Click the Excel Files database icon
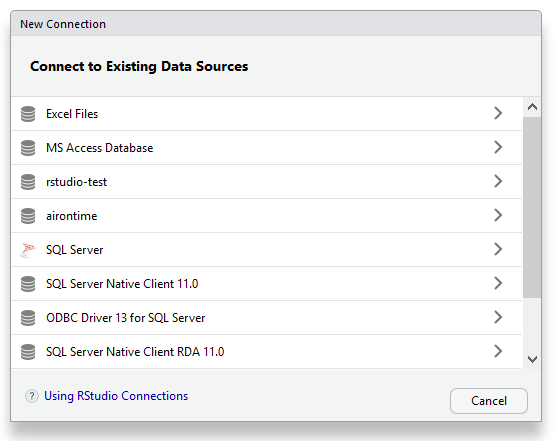 click(28, 114)
